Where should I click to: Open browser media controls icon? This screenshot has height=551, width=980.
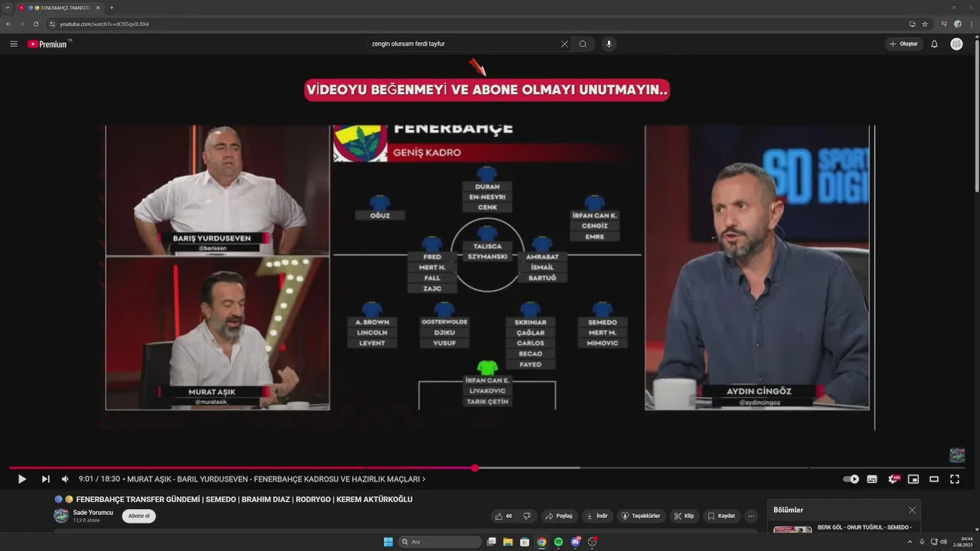coord(944,24)
